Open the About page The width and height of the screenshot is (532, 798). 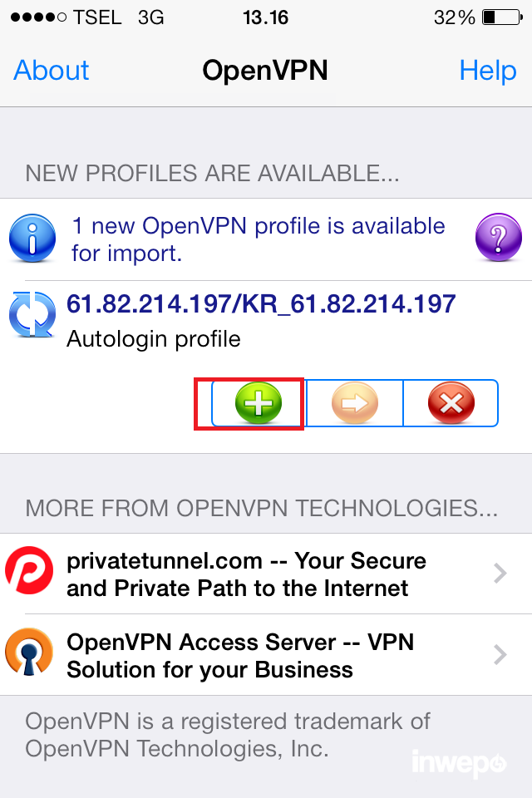click(51, 70)
